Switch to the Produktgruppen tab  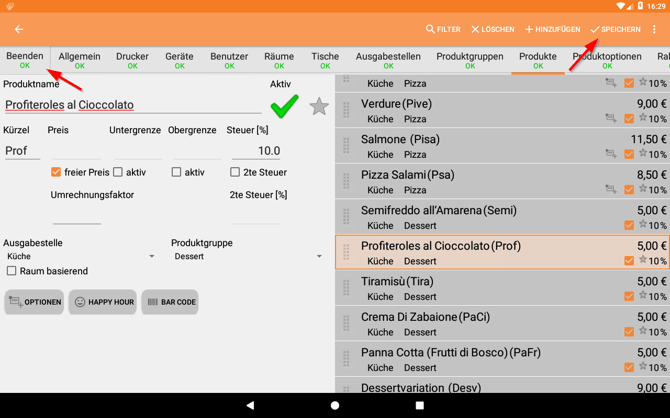click(469, 60)
